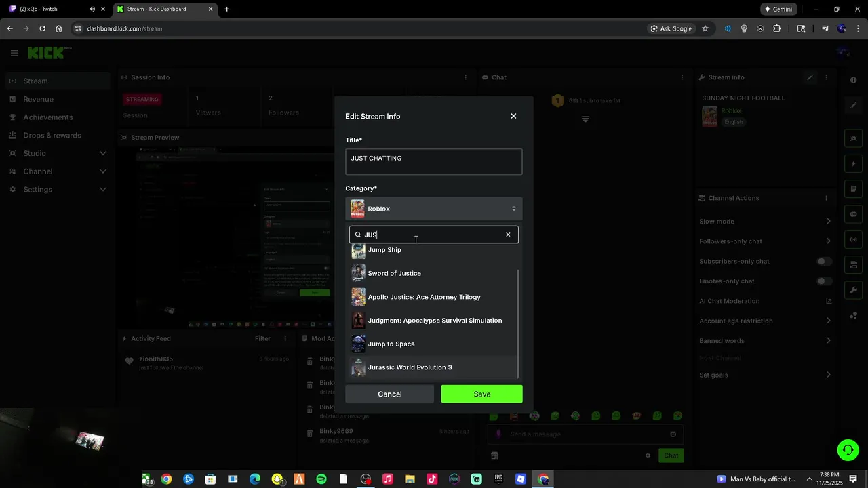This screenshot has width=868, height=488.
Task: Open AI Chat Moderation link
Action: pos(765,301)
